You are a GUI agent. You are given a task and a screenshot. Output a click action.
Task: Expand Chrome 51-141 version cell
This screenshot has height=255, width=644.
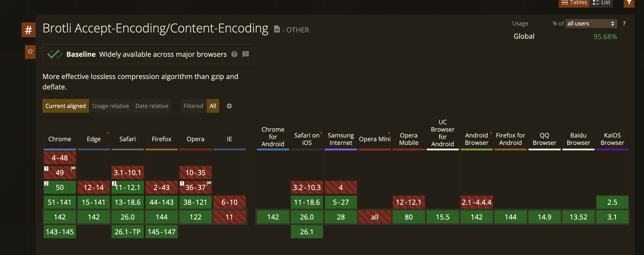[x=59, y=202]
